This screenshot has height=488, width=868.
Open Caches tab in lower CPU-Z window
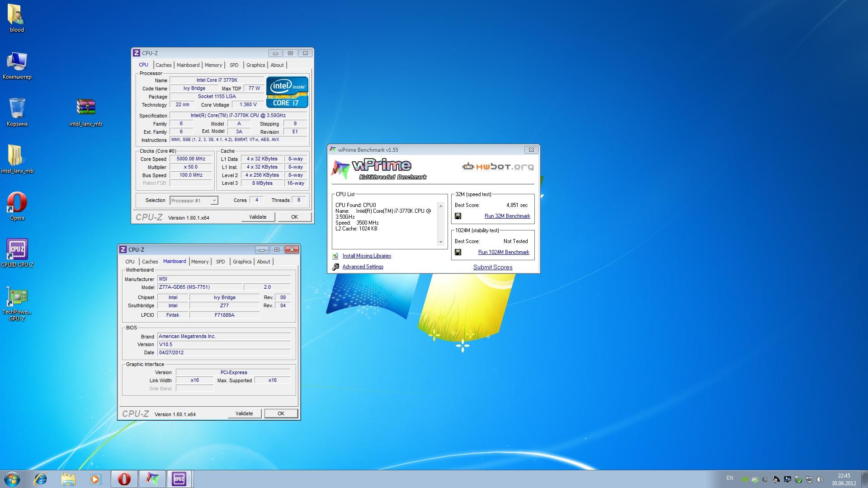pos(150,262)
